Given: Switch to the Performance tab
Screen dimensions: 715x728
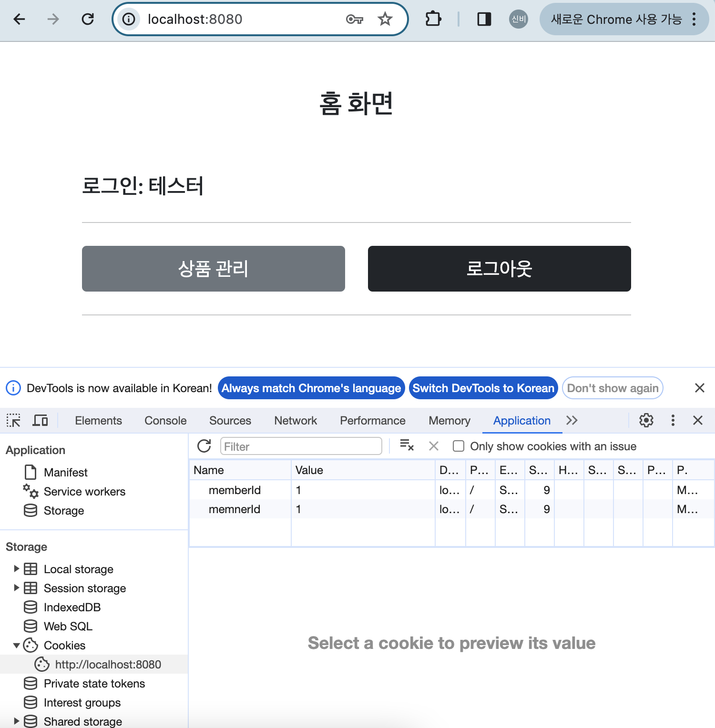Looking at the screenshot, I should [373, 421].
